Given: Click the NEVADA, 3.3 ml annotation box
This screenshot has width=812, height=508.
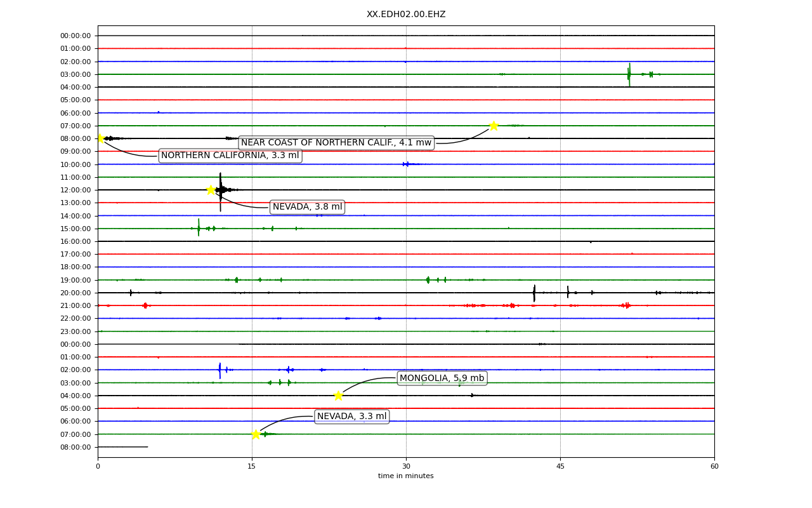Looking at the screenshot, I should (x=351, y=417).
